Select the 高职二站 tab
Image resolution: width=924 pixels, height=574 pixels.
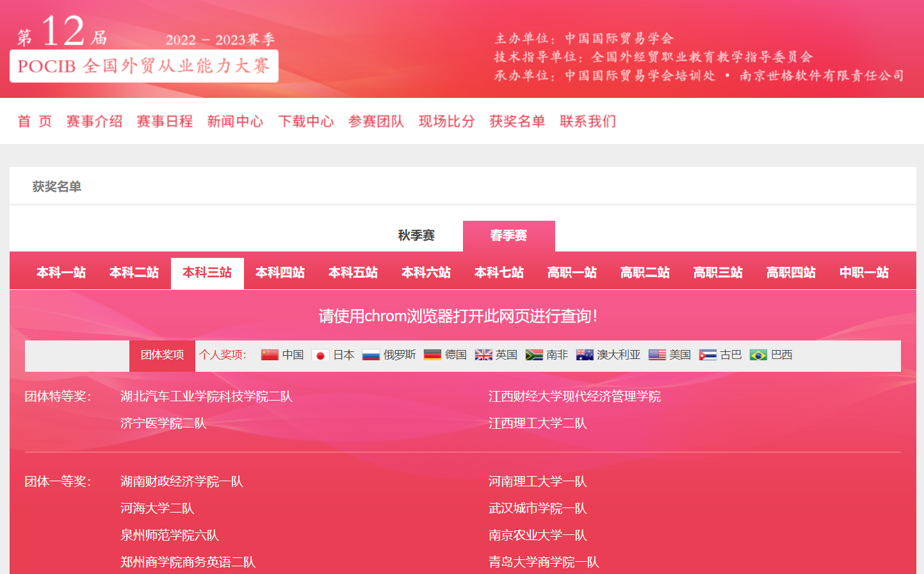point(645,273)
